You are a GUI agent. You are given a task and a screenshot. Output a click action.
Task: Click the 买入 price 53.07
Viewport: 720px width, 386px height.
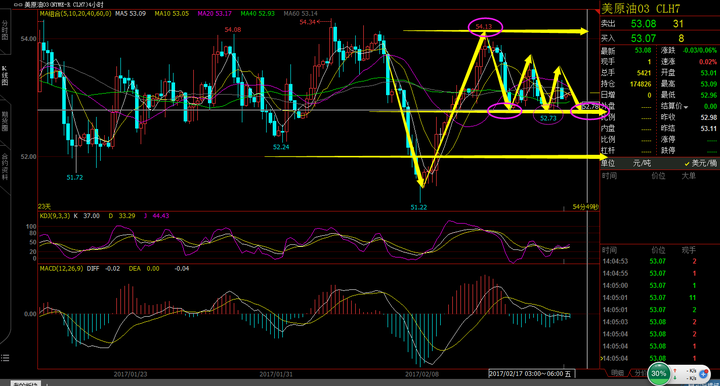(x=643, y=38)
